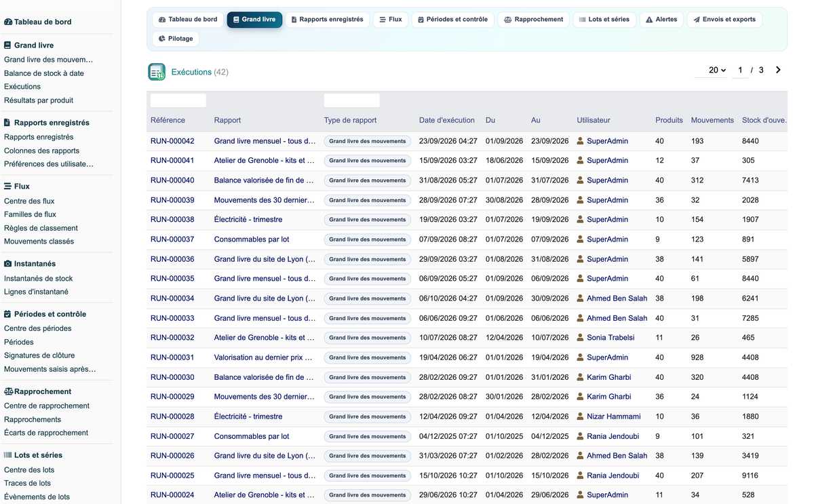Click the Instantanés camera icon in sidebar
Screen dimensions: 814x504
[8, 264]
